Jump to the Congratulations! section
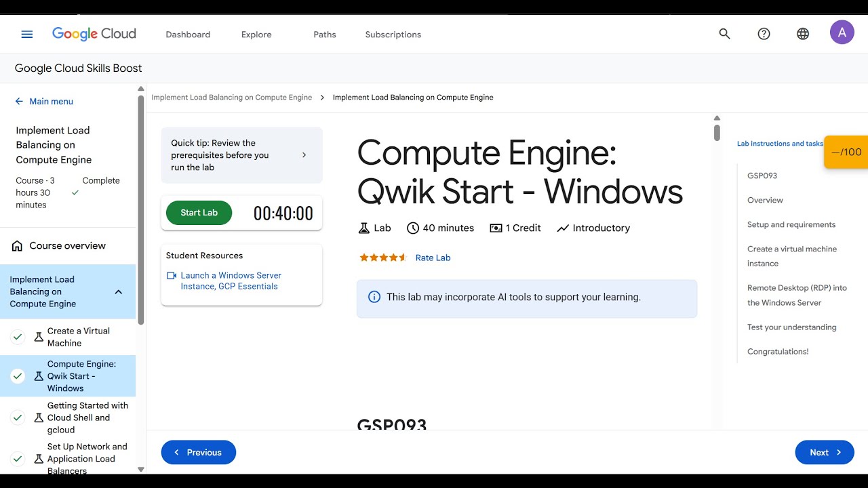Image resolution: width=868 pixels, height=488 pixels. [778, 352]
